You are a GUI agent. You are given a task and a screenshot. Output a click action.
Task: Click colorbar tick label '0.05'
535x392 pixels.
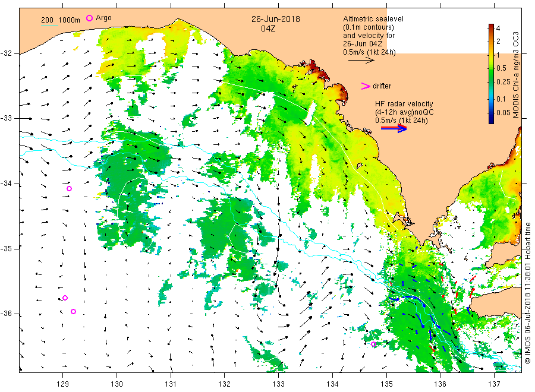pos(503,112)
